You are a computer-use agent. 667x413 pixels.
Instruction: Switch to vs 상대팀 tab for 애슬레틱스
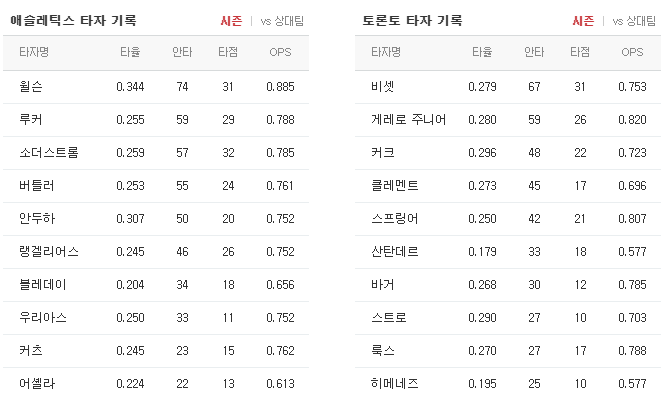(x=282, y=21)
